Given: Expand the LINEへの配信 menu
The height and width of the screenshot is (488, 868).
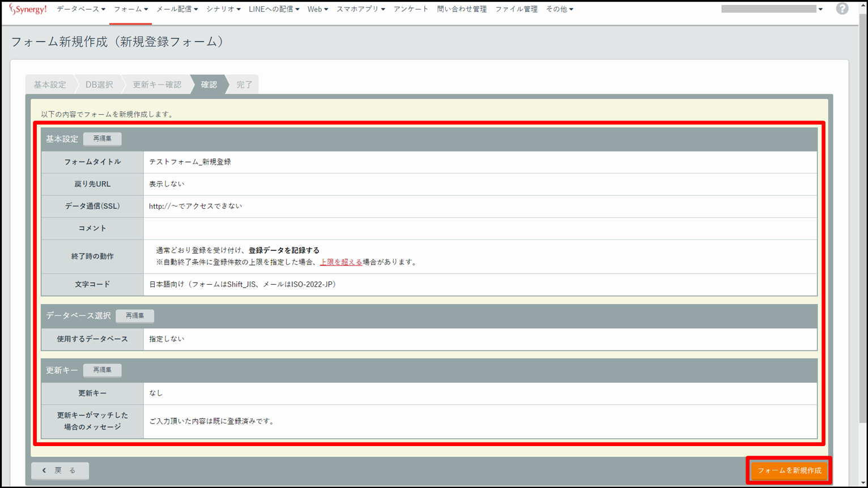Looking at the screenshot, I should pyautogui.click(x=274, y=9).
